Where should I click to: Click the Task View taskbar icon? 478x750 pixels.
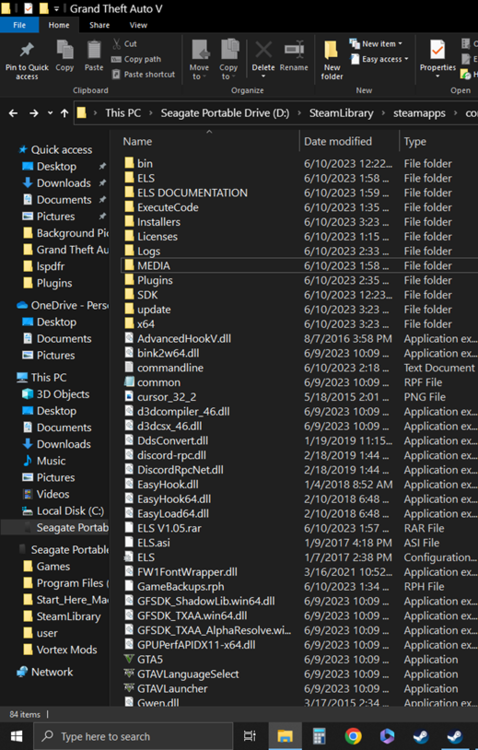click(x=250, y=736)
